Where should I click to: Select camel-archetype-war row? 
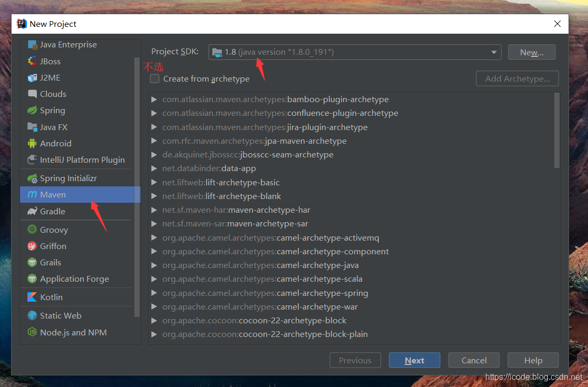354,307
